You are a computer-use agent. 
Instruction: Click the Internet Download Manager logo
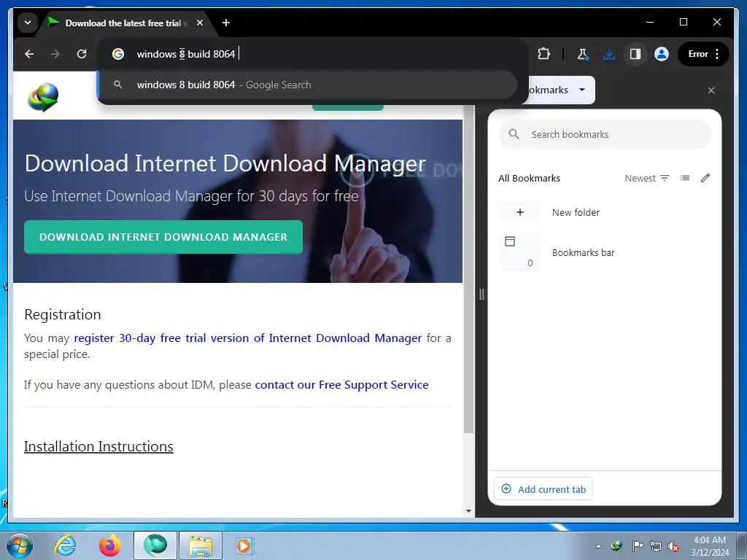click(43, 97)
